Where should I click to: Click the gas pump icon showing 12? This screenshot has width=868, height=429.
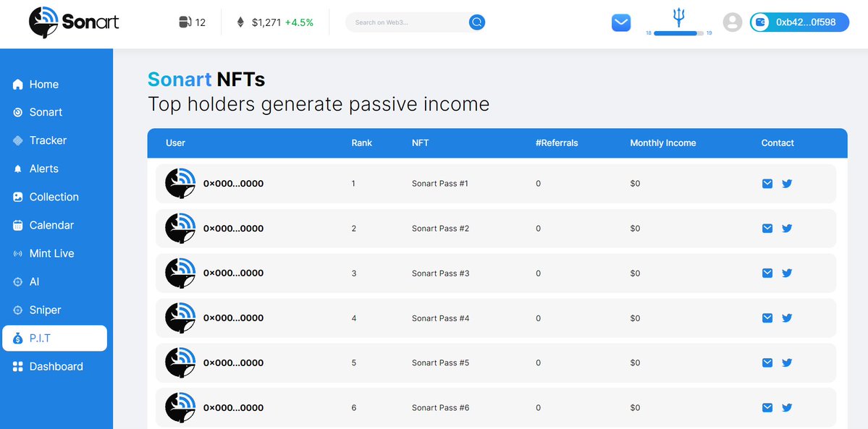coord(185,22)
